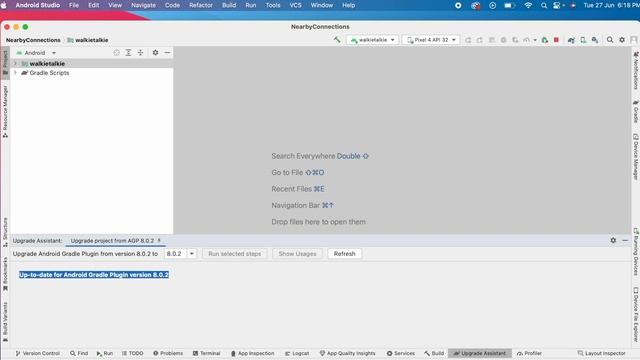This screenshot has width=640, height=360.
Task: Click the Select Opened File target icon
Action: (116, 53)
